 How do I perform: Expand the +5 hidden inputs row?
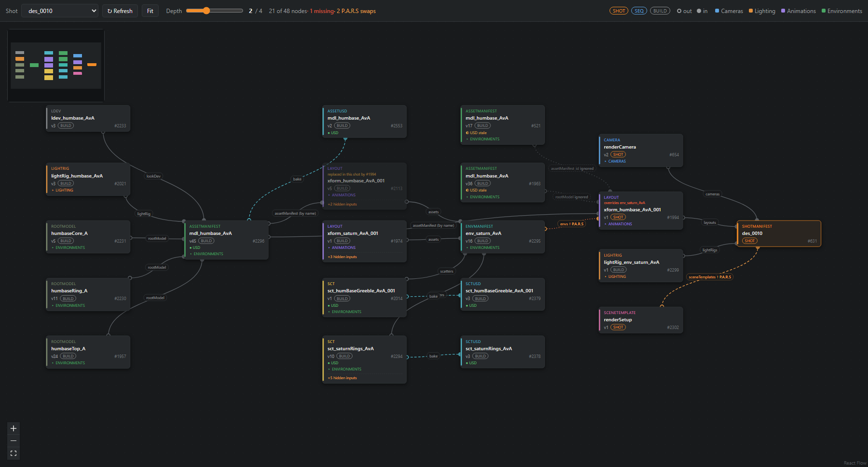pos(342,378)
